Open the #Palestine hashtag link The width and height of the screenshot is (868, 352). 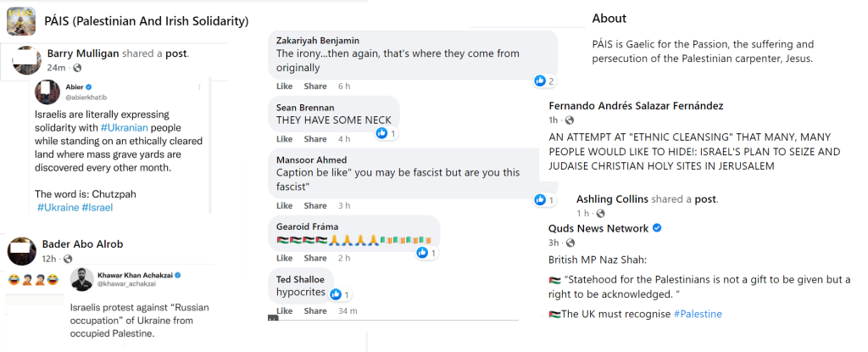tap(698, 315)
